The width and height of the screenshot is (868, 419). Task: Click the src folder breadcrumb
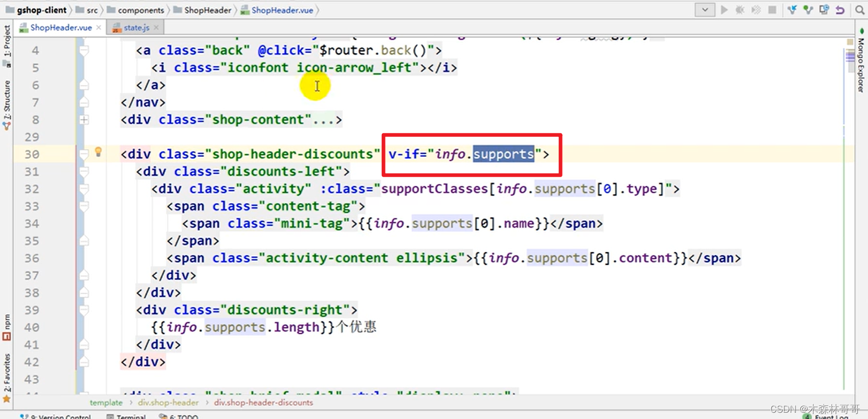[x=87, y=10]
